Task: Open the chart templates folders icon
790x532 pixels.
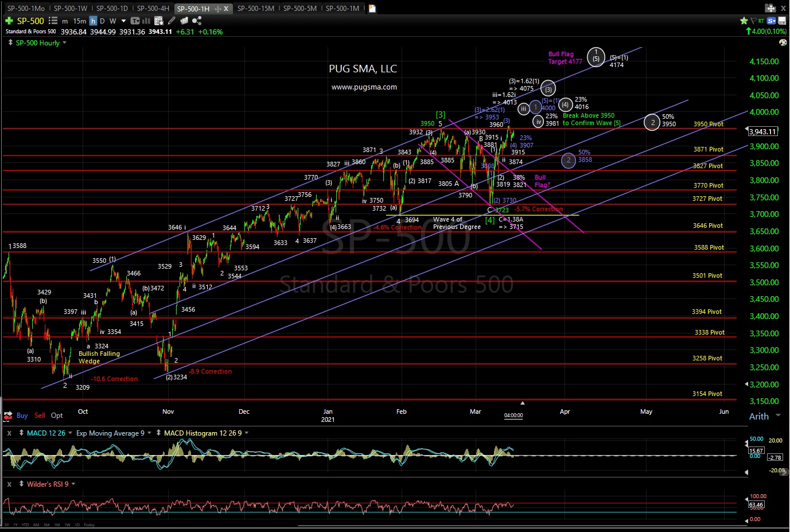Action: click(184, 21)
